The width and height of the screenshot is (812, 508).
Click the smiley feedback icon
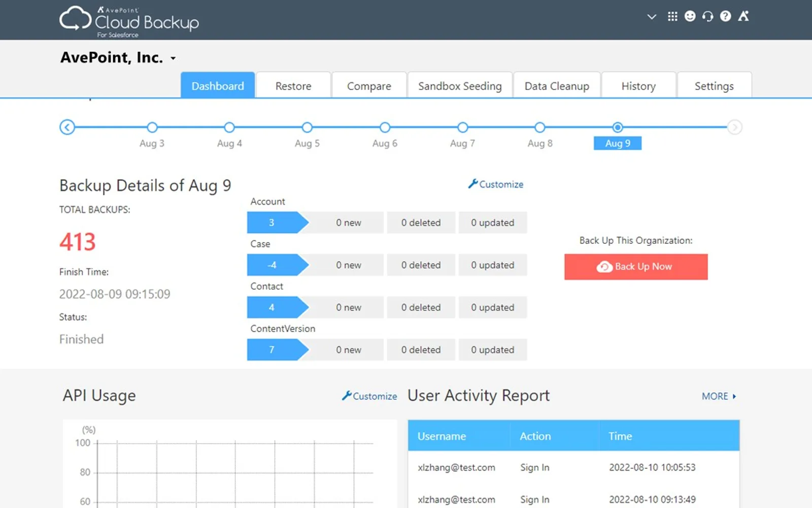(x=690, y=16)
